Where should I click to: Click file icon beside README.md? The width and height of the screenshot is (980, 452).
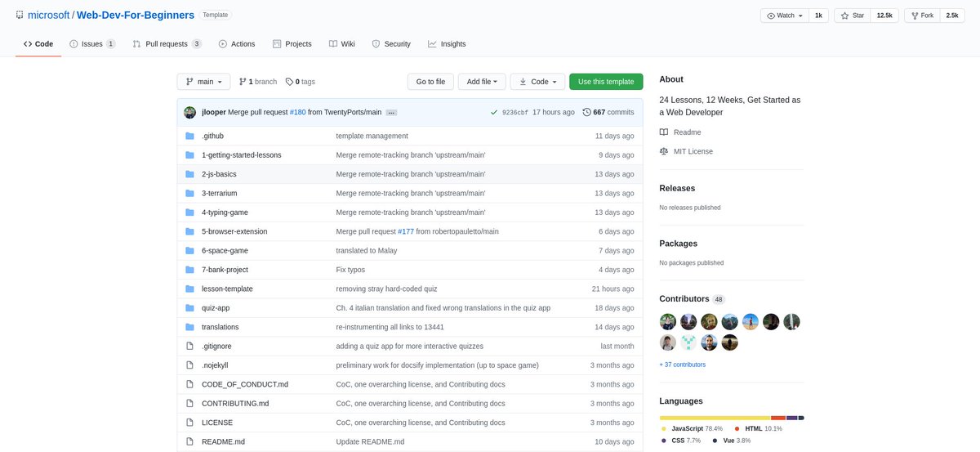(189, 441)
